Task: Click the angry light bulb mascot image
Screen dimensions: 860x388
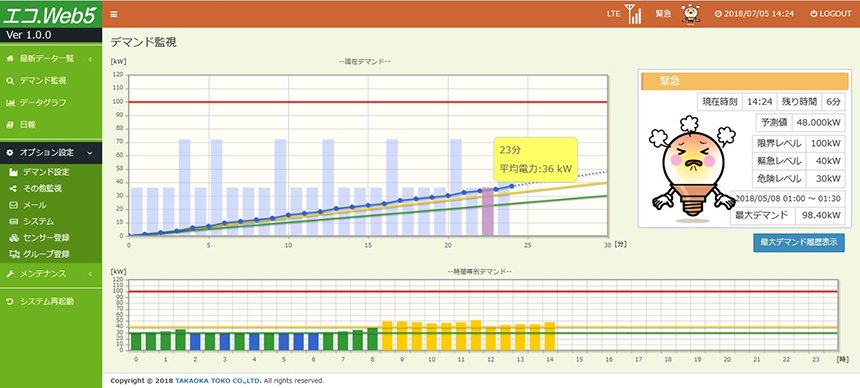Action: pyautogui.click(x=693, y=168)
